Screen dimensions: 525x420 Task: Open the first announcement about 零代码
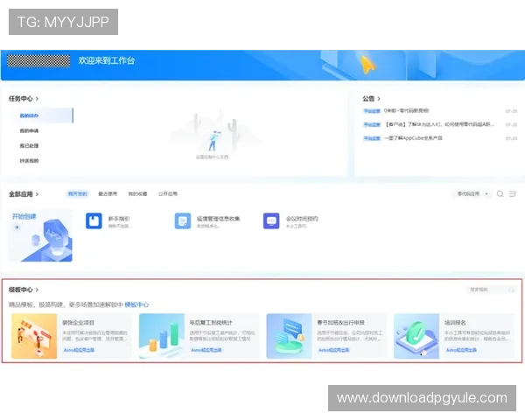(x=406, y=111)
